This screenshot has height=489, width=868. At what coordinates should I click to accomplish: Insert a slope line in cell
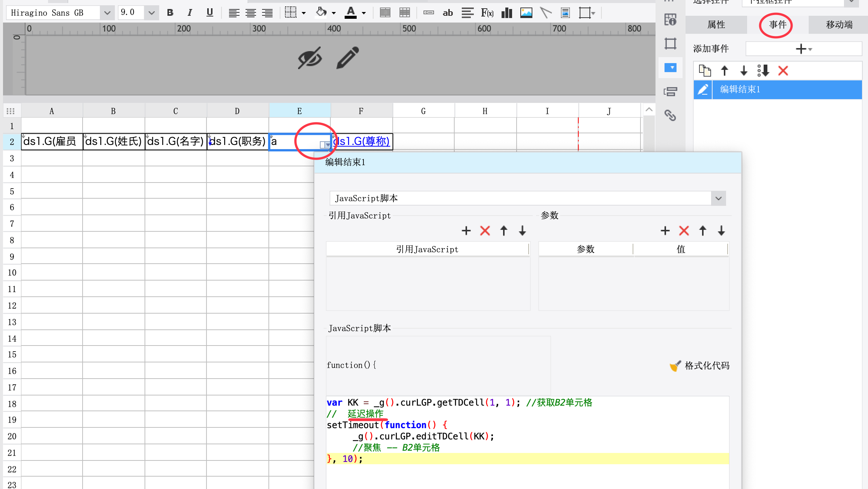click(546, 13)
